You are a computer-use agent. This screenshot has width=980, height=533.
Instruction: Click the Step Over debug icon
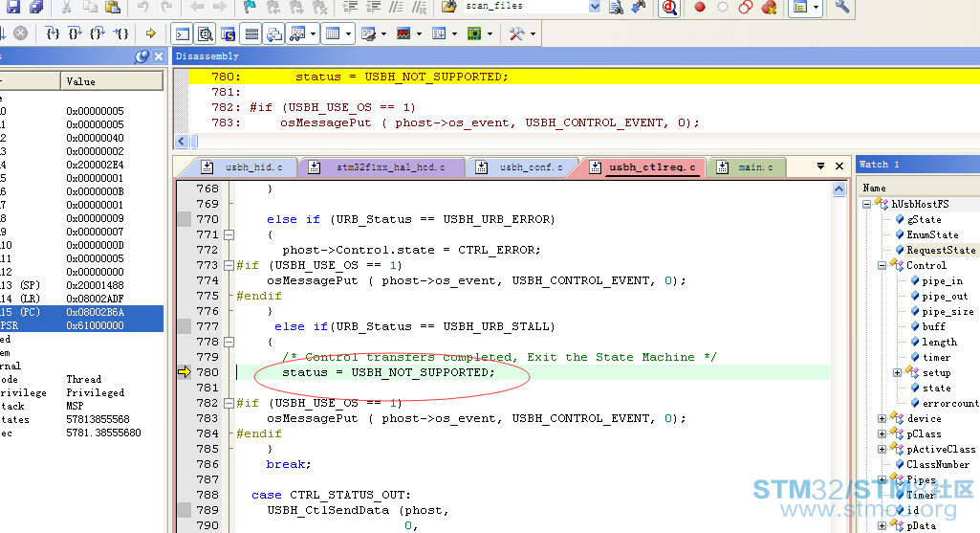click(x=75, y=33)
